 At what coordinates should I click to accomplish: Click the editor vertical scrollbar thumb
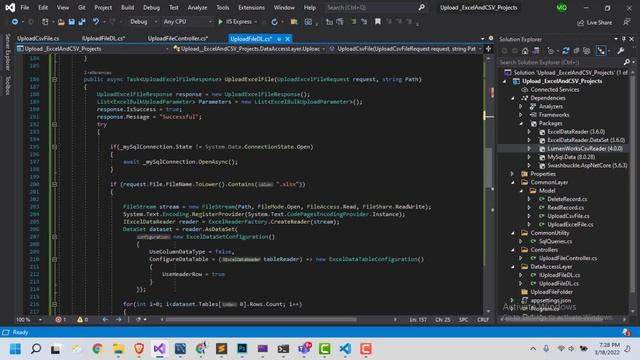coord(489,168)
